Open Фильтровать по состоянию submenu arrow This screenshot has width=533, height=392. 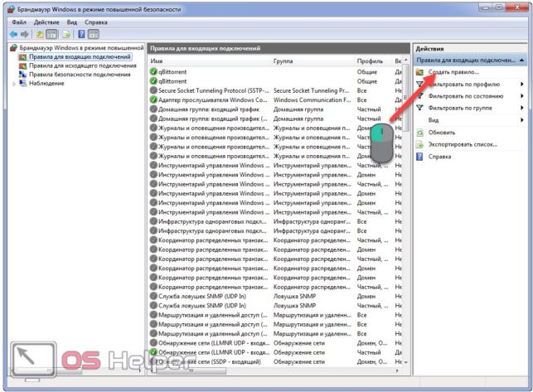coord(521,96)
